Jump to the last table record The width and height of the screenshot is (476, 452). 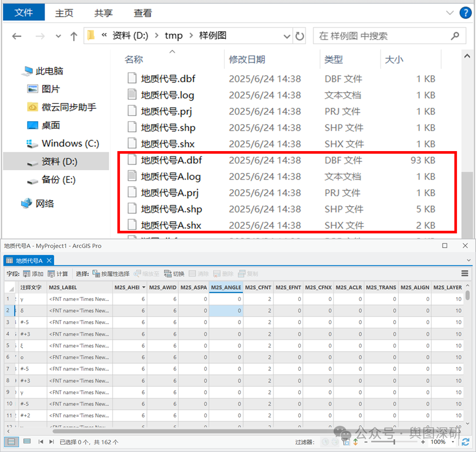[x=52, y=442]
